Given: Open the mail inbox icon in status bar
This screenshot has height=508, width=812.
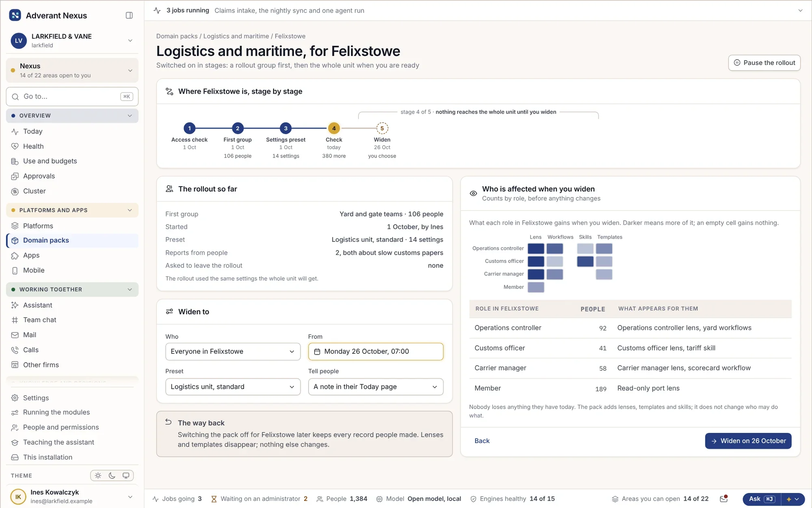Looking at the screenshot, I should [723, 499].
